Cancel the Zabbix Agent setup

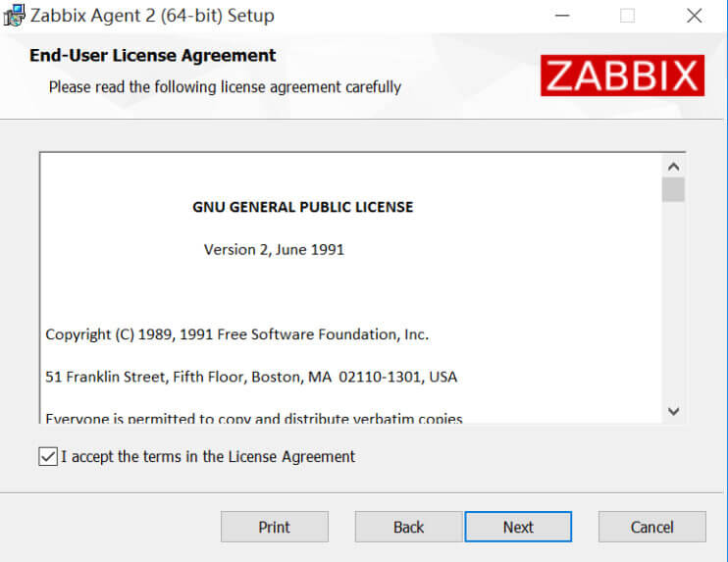pos(651,527)
